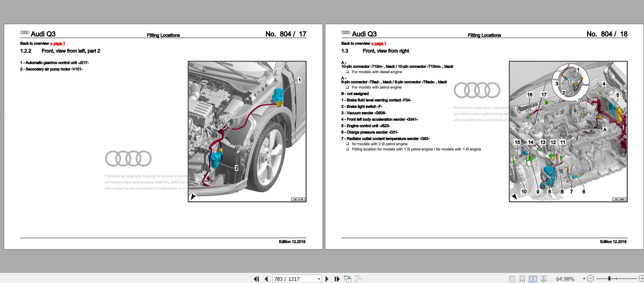Viewport: 644px width, 283px height.
Task: Click the right engine bay diagram
Action: click(568, 132)
